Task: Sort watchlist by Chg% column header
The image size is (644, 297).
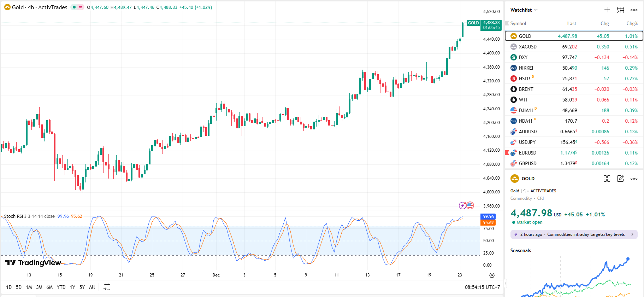Action: [632, 23]
